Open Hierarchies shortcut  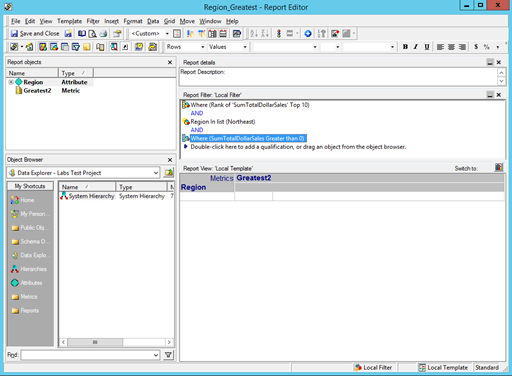point(29,269)
